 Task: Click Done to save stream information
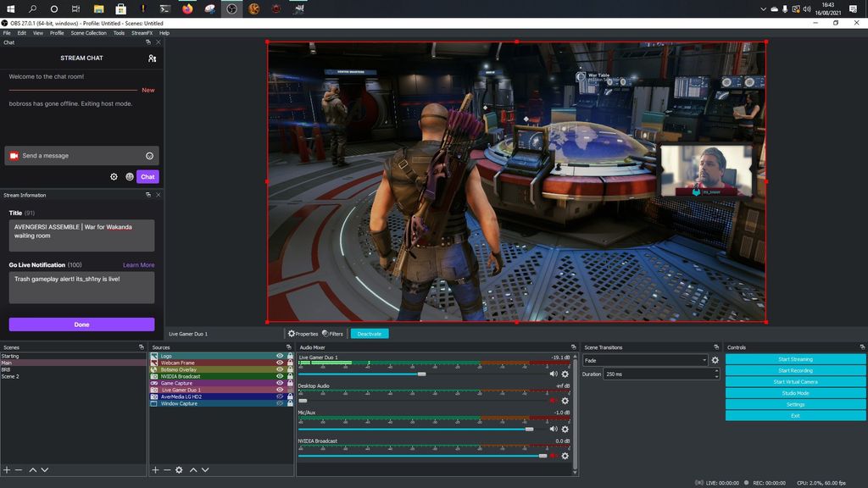click(81, 324)
